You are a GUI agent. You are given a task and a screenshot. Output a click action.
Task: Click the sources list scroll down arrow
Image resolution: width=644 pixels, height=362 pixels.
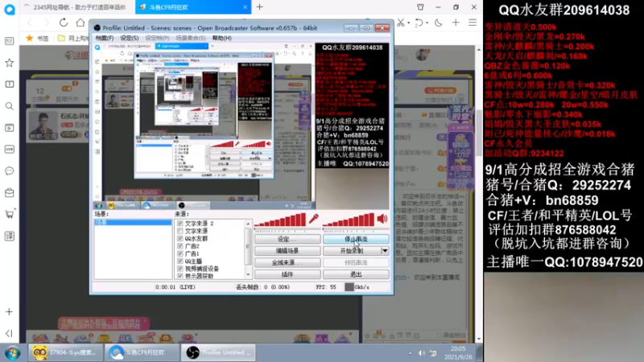[x=248, y=274]
